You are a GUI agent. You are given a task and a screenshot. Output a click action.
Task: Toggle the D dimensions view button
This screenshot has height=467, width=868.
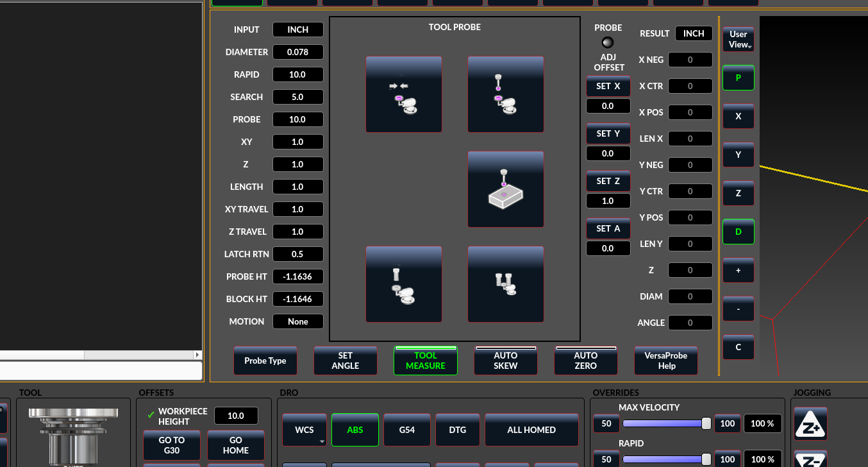click(738, 232)
